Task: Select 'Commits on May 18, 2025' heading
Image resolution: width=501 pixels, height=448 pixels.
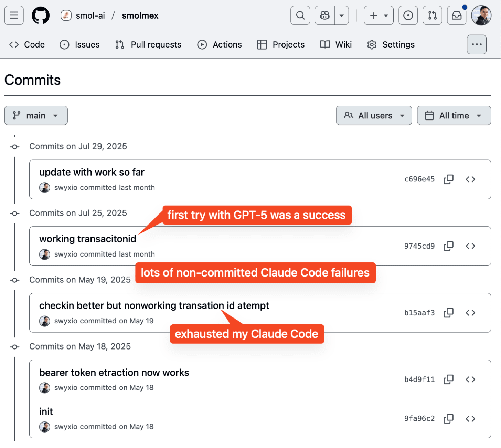Action: 80,346
